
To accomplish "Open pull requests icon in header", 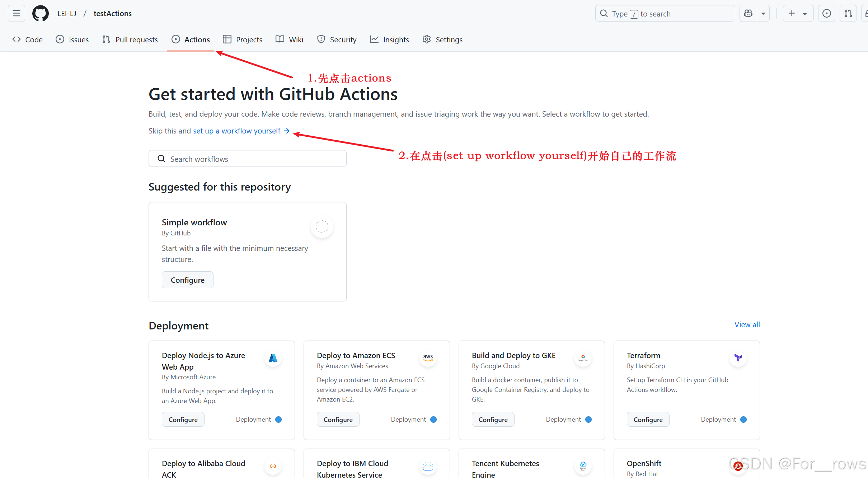I will 848,14.
